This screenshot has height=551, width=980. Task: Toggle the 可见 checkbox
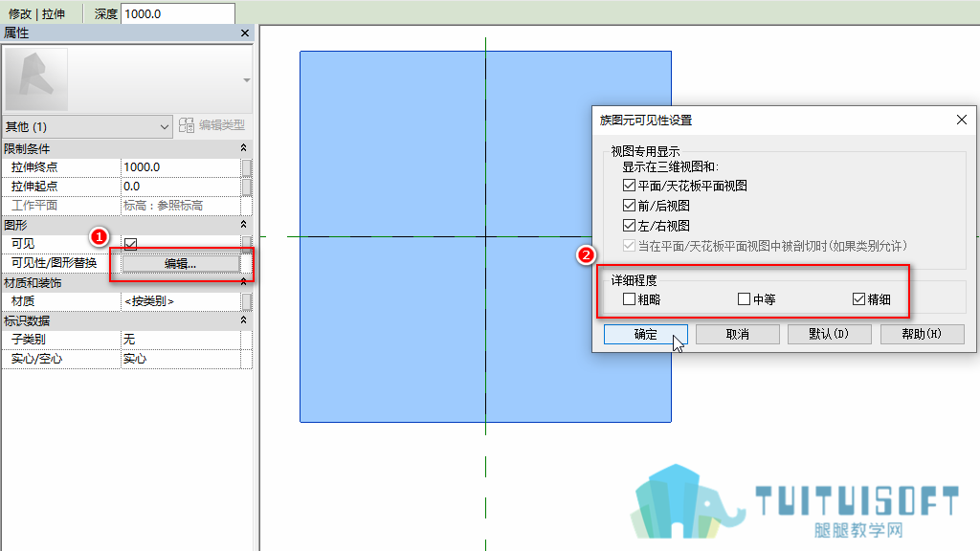130,244
